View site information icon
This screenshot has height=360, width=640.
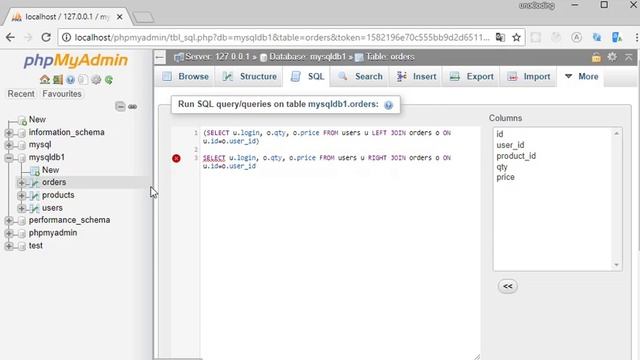pyautogui.click(x=66, y=38)
